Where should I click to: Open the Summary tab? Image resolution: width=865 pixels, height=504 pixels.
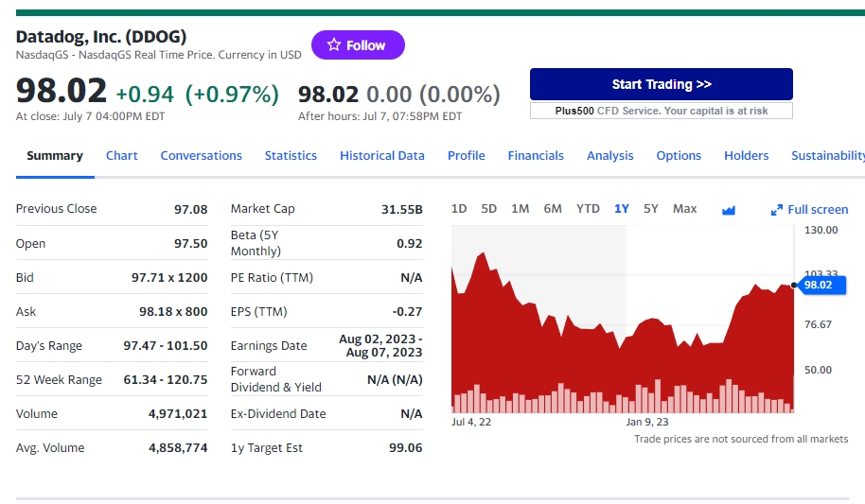tap(55, 155)
